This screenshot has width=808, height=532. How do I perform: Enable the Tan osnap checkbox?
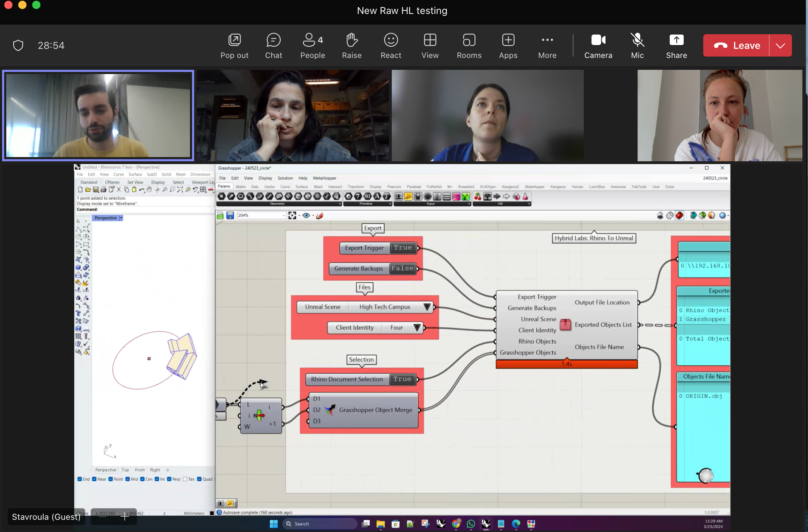click(x=185, y=479)
